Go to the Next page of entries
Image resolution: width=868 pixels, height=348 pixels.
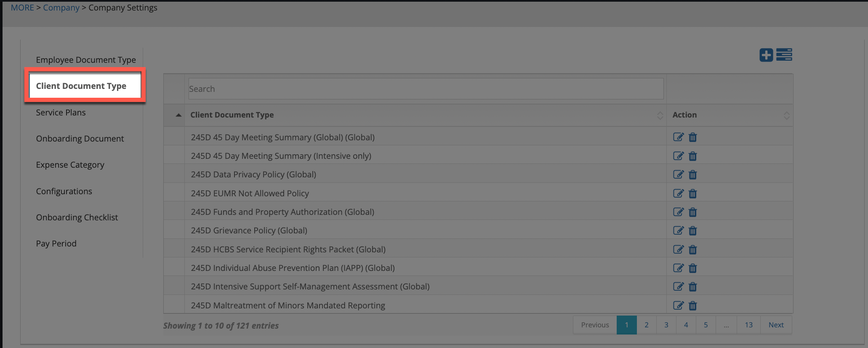tap(776, 325)
